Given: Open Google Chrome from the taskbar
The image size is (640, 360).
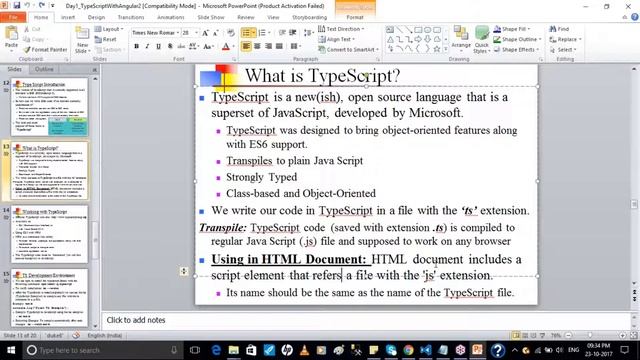Looking at the screenshot, I should pyautogui.click(x=408, y=350).
